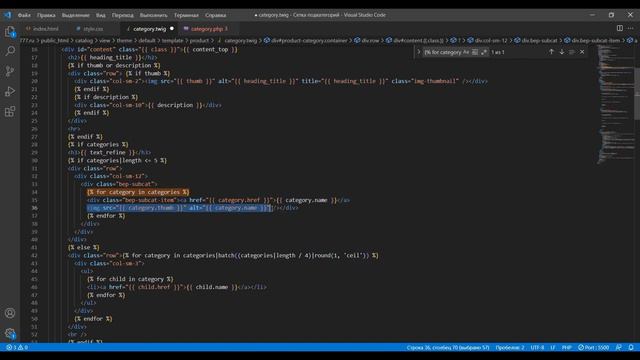Click unsaved dot on category.twig tab
640x360 pixels.
point(172,29)
